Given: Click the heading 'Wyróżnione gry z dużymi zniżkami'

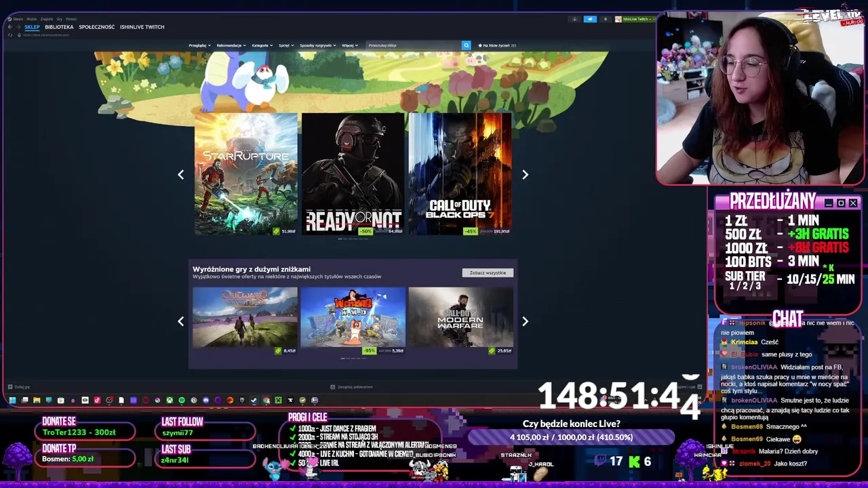Looking at the screenshot, I should click(x=252, y=269).
